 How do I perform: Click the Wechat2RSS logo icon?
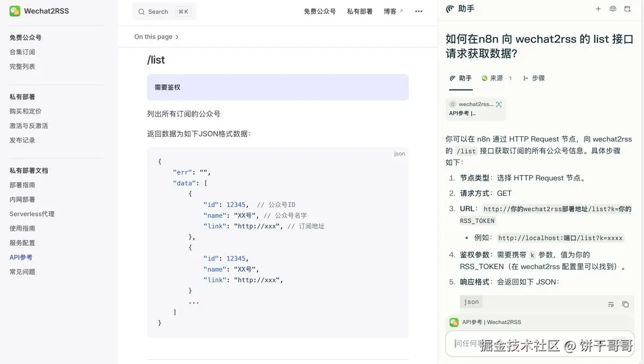tap(14, 10)
